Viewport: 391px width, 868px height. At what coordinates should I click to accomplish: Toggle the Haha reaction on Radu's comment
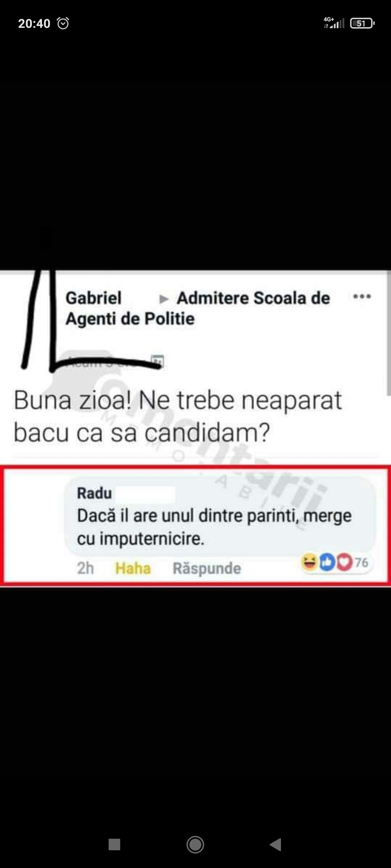[133, 569]
